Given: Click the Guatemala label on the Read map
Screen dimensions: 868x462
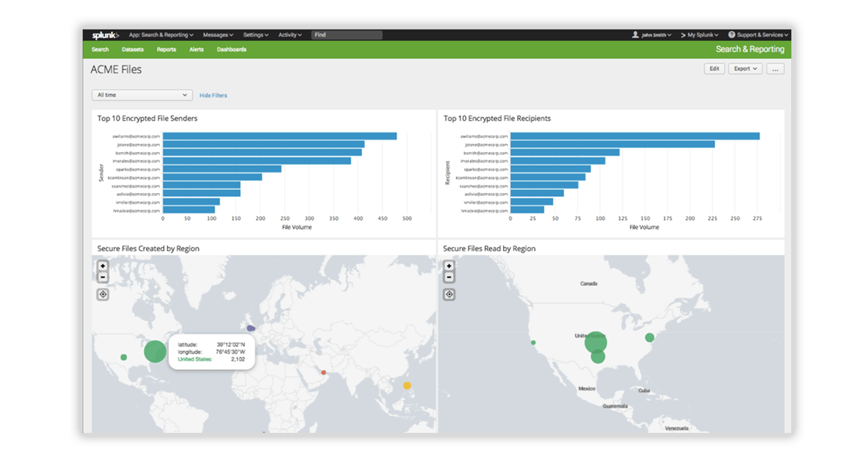Looking at the screenshot, I should 615,406.
